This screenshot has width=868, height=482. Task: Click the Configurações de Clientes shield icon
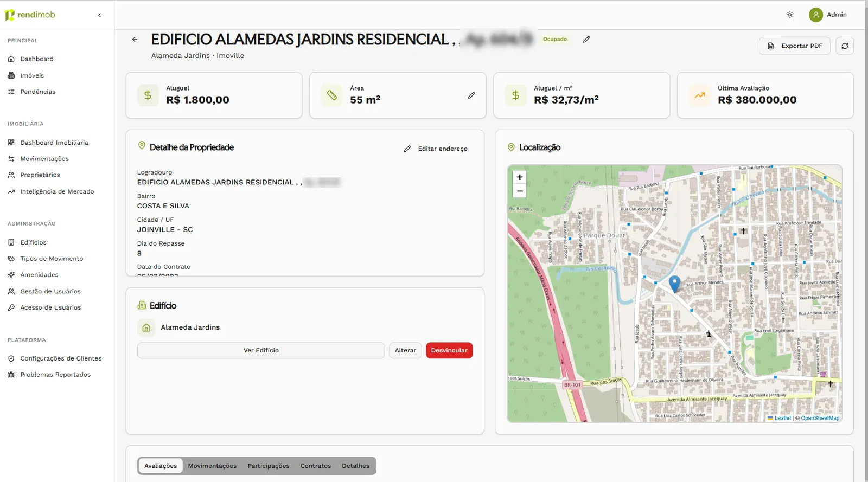point(11,358)
